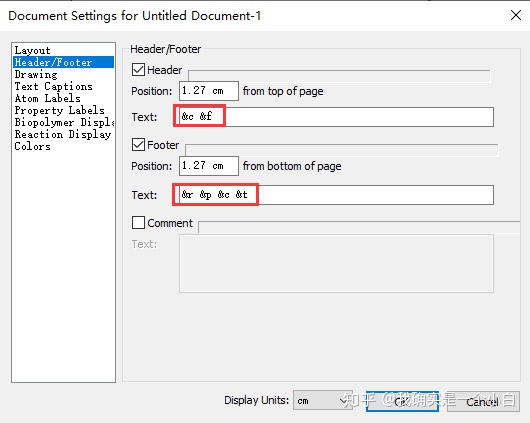Select Header/Footer category
The image size is (530, 423).
coord(63,62)
